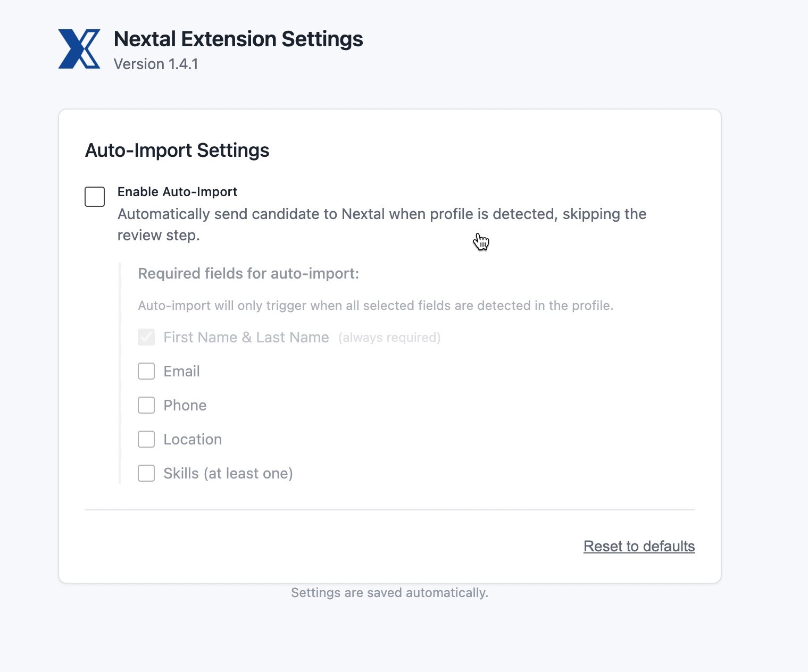Check the Phone required field

click(146, 405)
